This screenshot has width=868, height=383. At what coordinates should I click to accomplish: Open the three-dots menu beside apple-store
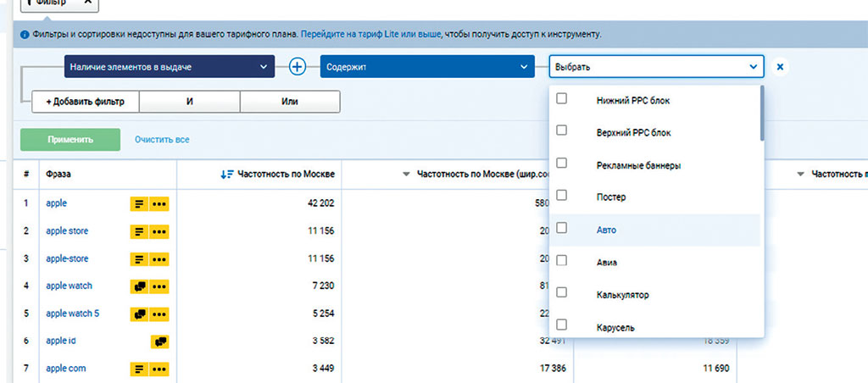coord(159,259)
